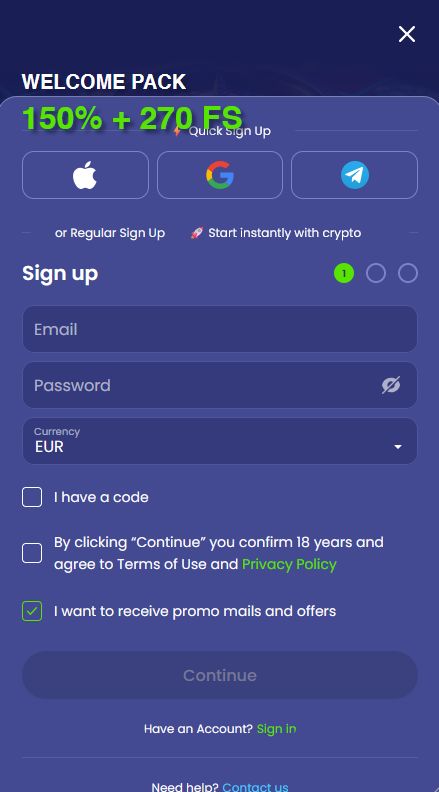This screenshot has width=439, height=792.
Task: Select the third step circle indicator
Action: coord(408,273)
